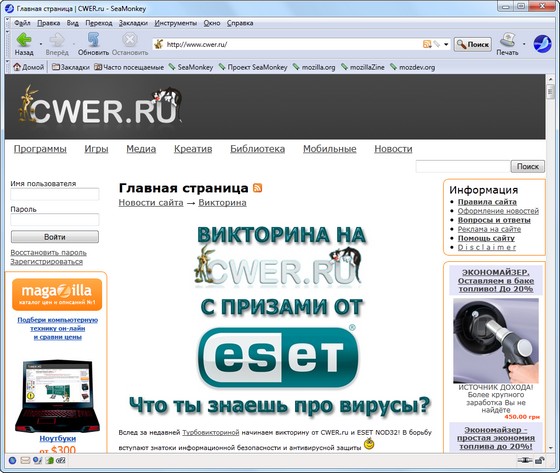560x473 pixels.
Task: Open the Домой home bookmark
Action: tap(29, 67)
